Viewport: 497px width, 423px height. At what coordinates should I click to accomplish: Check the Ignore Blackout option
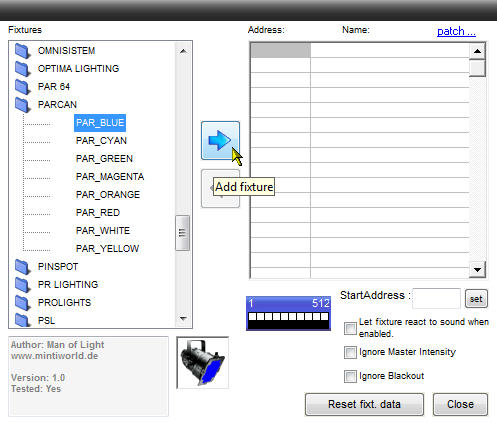(x=350, y=376)
